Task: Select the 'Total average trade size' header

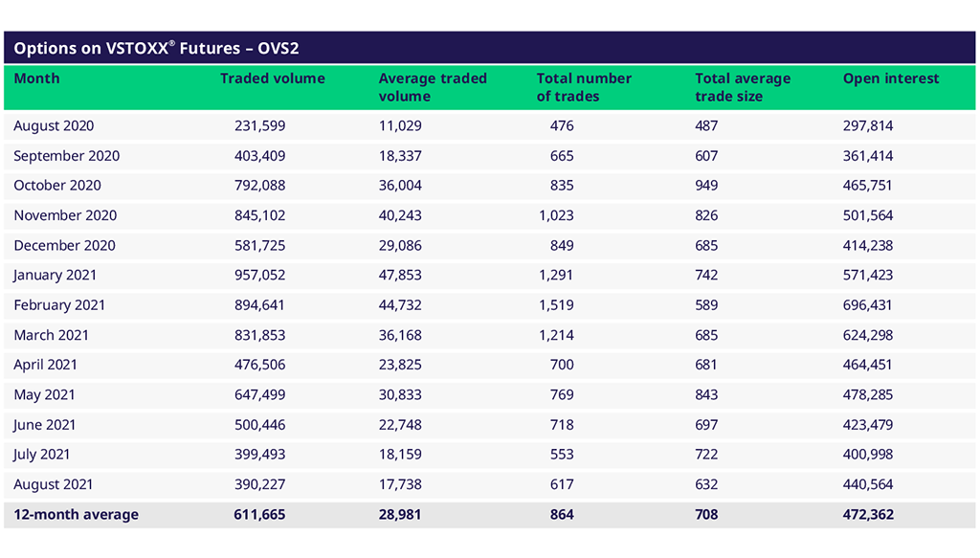Action: (743, 87)
